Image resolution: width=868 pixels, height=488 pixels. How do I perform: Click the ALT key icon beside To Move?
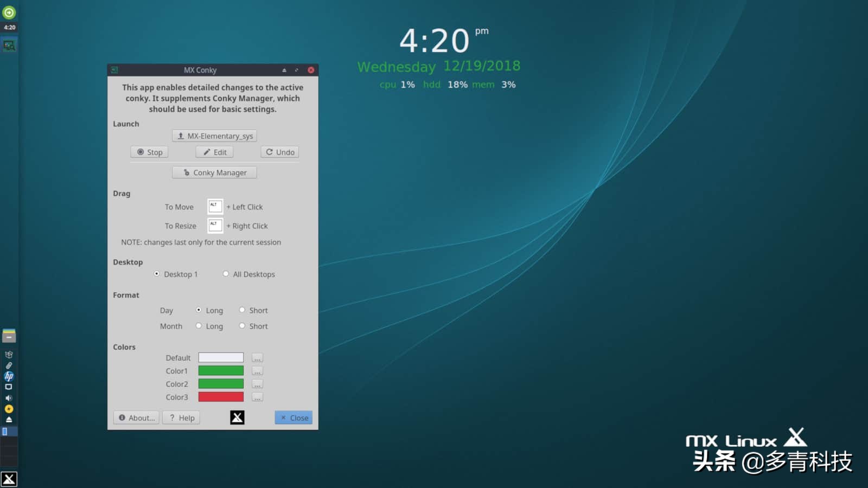coord(215,207)
